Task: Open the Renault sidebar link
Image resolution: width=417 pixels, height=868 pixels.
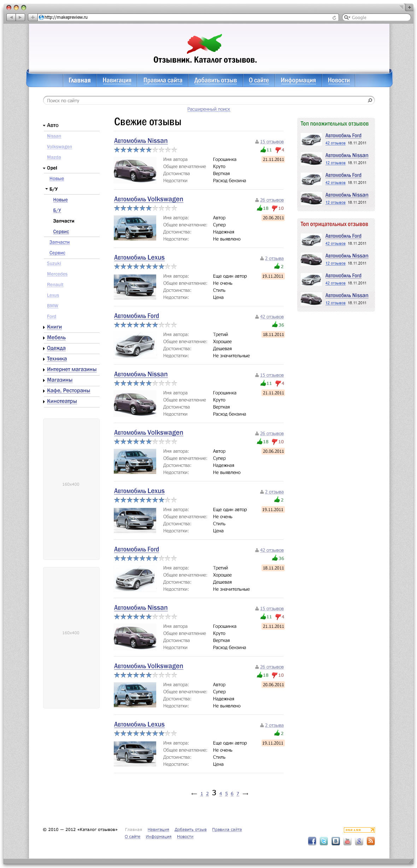Action: coord(55,285)
